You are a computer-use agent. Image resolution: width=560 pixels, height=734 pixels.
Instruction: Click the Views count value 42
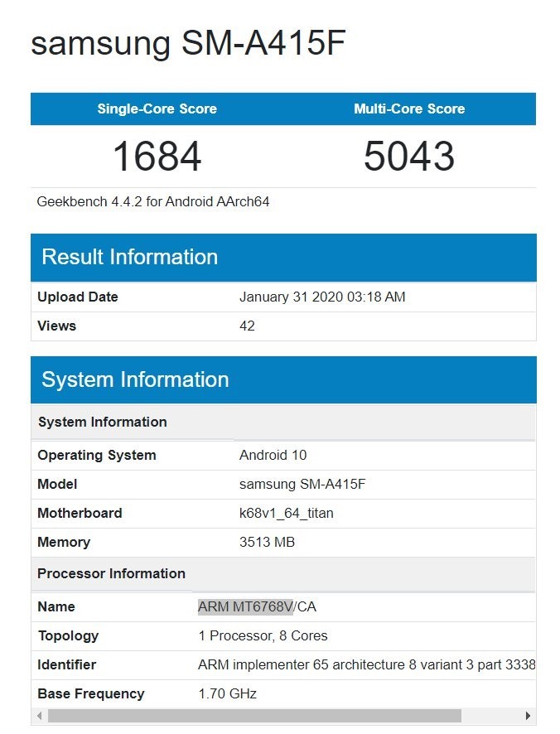(247, 326)
